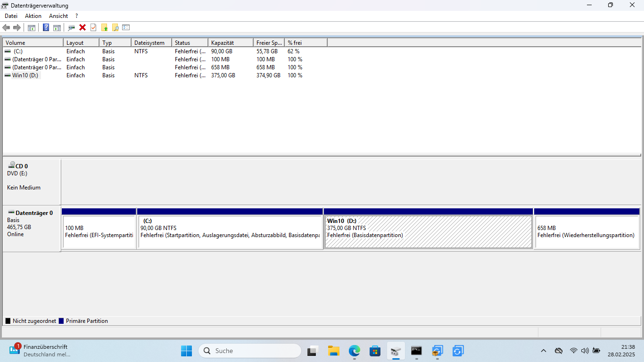Click the checklist settings icon in the toolbar

[126, 27]
